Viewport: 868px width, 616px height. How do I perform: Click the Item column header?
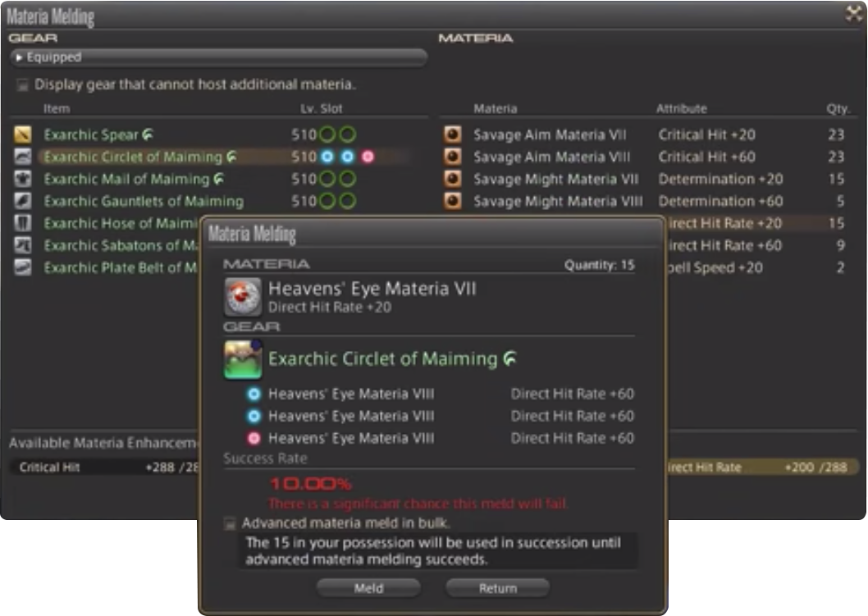[57, 108]
